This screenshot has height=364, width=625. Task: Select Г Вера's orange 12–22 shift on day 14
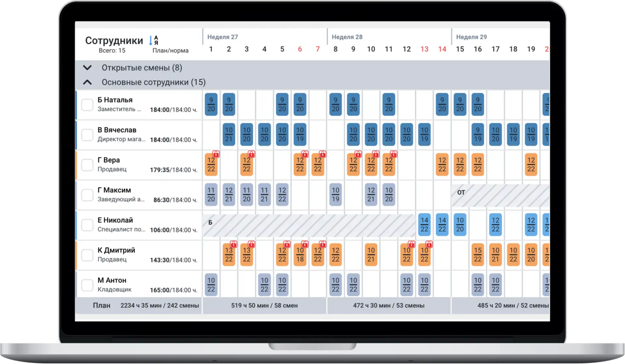point(442,165)
